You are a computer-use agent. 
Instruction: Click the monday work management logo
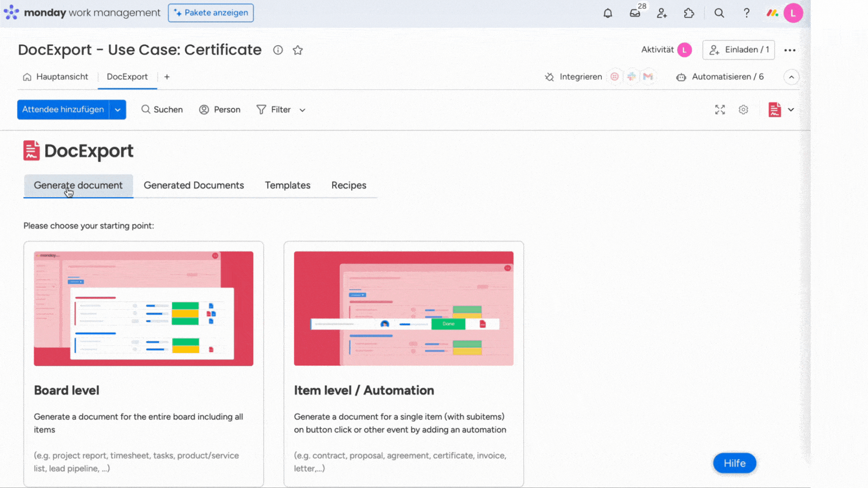(82, 13)
